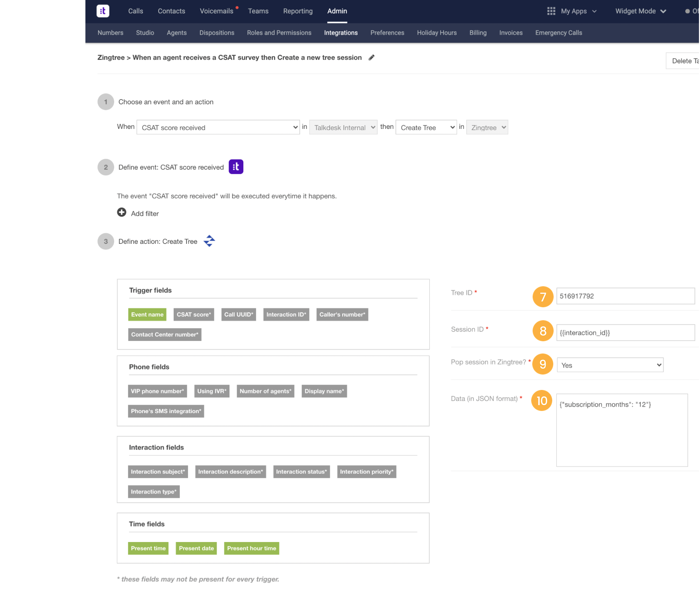Click the Interaction subject field tag
700x597 pixels.
tap(158, 472)
